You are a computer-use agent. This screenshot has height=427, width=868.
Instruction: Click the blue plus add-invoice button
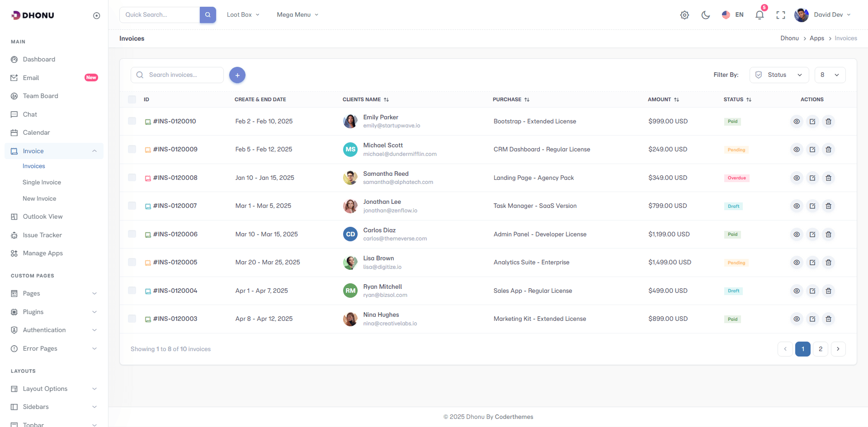[x=237, y=75]
